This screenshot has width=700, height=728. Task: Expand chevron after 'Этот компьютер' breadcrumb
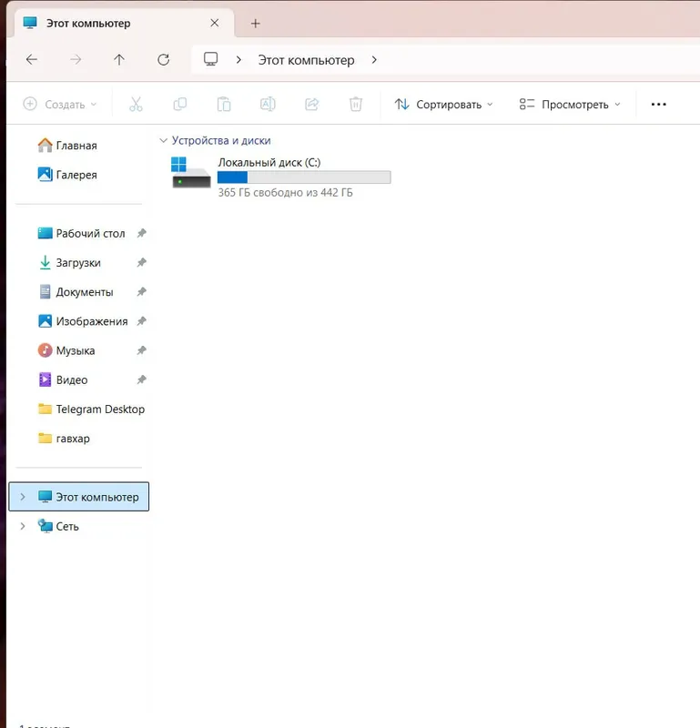(374, 60)
